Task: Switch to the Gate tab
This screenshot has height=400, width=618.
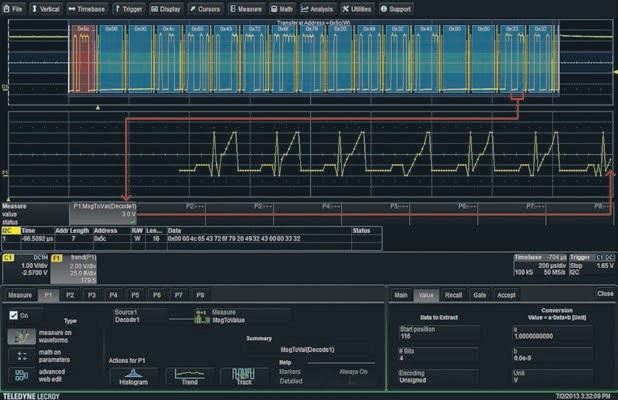Action: tap(479, 295)
